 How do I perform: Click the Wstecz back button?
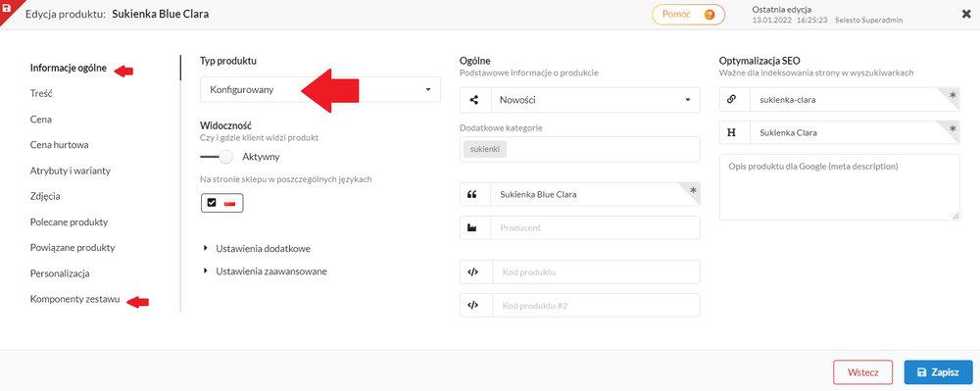click(x=862, y=372)
